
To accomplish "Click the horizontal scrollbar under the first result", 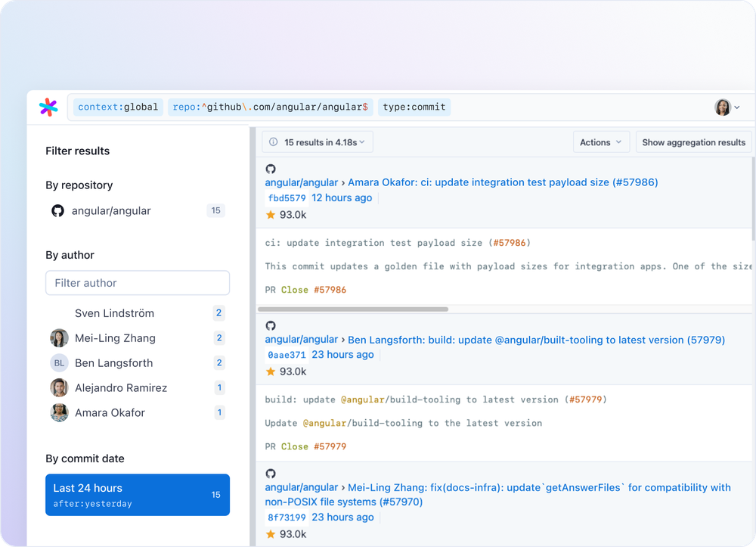I will coord(355,308).
